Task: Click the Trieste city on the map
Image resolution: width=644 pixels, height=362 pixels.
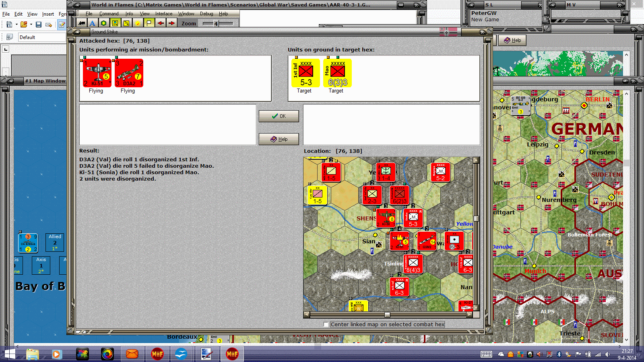Action: [582, 338]
